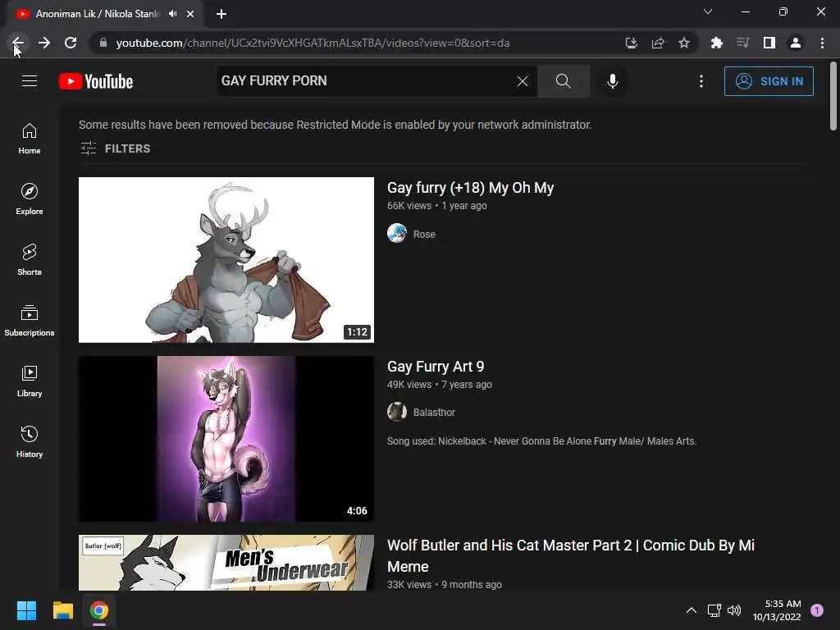Click the SIGN IN button
The image size is (840, 630).
[x=769, y=81]
